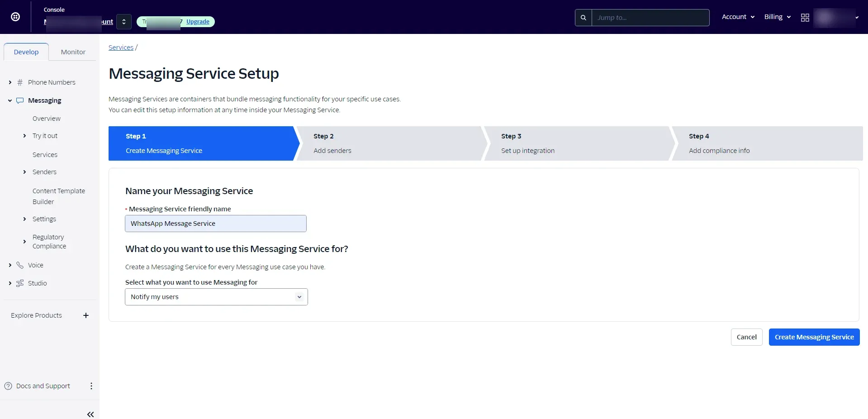Screen dimensions: 868x419
Task: Click the Voice phone icon
Action: pos(20,265)
